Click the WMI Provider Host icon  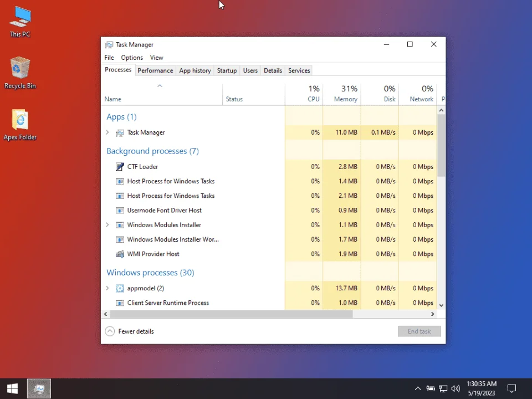[120, 254]
